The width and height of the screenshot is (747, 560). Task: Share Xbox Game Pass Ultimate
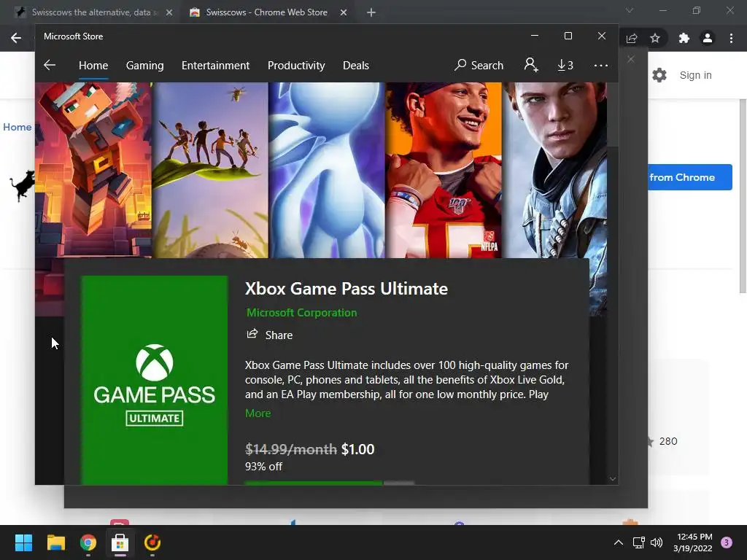(x=270, y=335)
